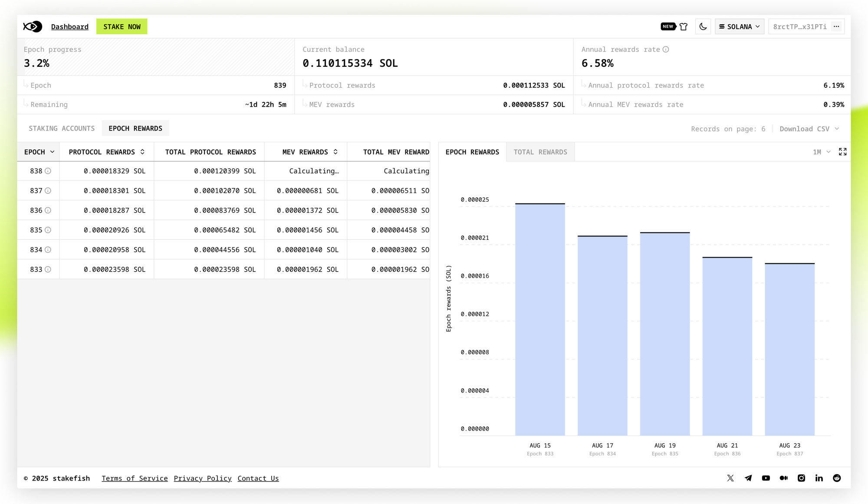Viewport: 868px width, 504px height.
Task: Sort by Protocol Rewards column
Action: pyautogui.click(x=106, y=152)
